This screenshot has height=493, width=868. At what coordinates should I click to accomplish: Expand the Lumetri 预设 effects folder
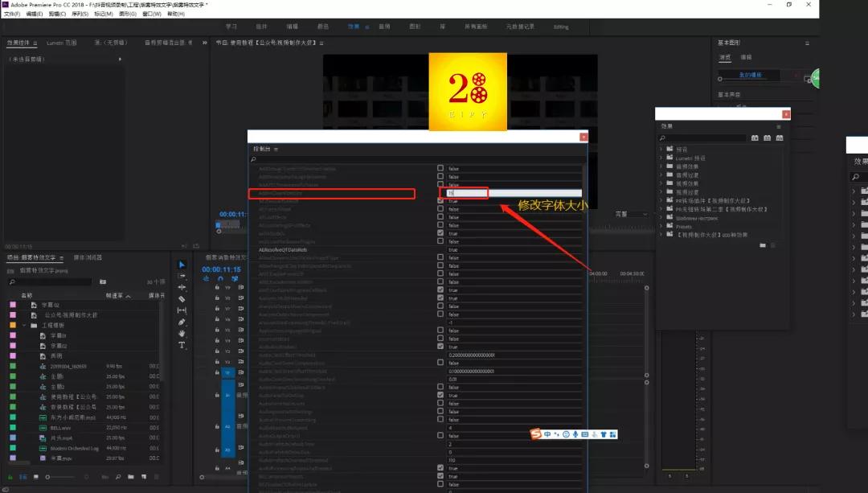click(x=661, y=158)
